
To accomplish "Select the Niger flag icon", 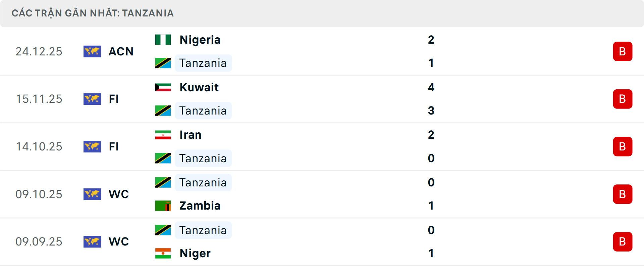I will click(163, 254).
